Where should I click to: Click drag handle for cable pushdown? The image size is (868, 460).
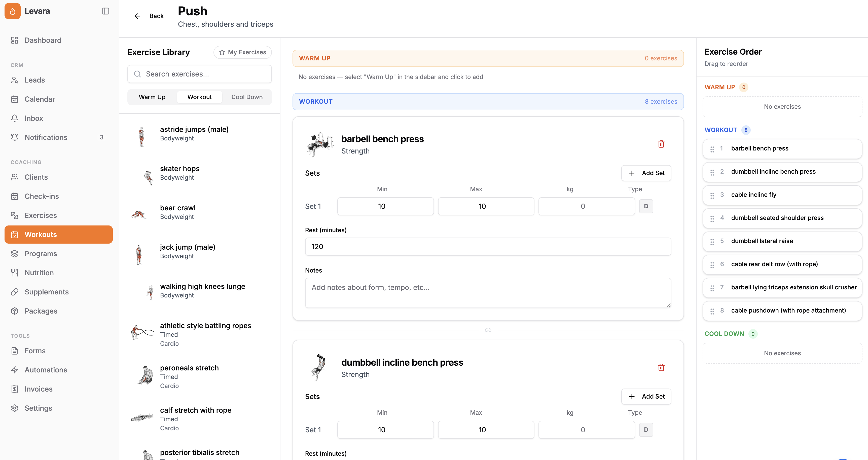pos(712,311)
